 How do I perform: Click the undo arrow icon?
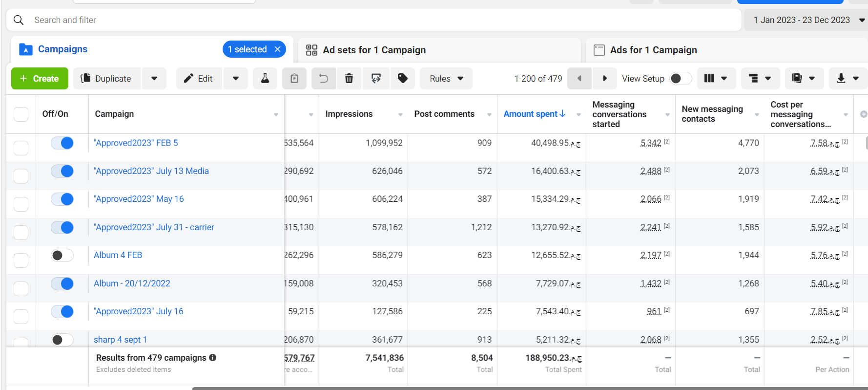pyautogui.click(x=324, y=78)
